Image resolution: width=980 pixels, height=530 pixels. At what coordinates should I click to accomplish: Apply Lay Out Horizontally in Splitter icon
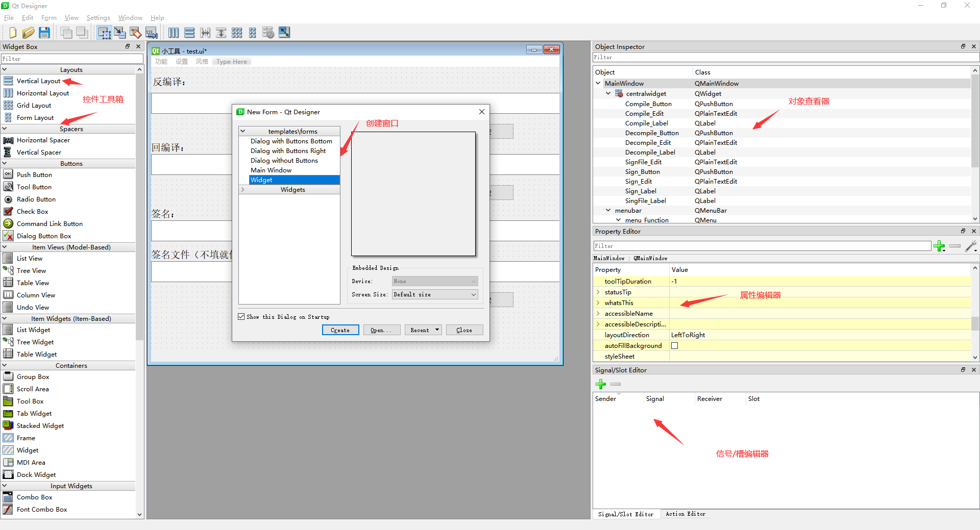(x=205, y=33)
